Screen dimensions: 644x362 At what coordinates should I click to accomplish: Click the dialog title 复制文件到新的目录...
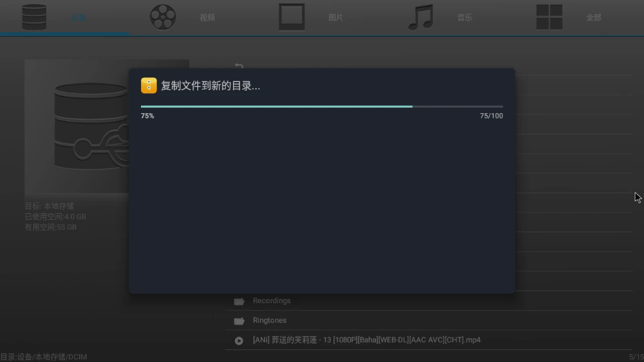click(x=210, y=86)
